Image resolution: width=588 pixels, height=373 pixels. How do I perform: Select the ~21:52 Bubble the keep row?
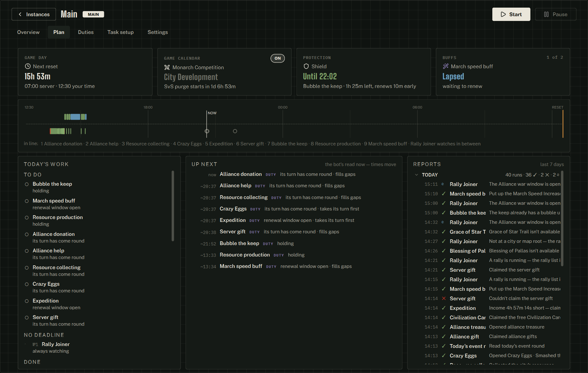pos(294,243)
